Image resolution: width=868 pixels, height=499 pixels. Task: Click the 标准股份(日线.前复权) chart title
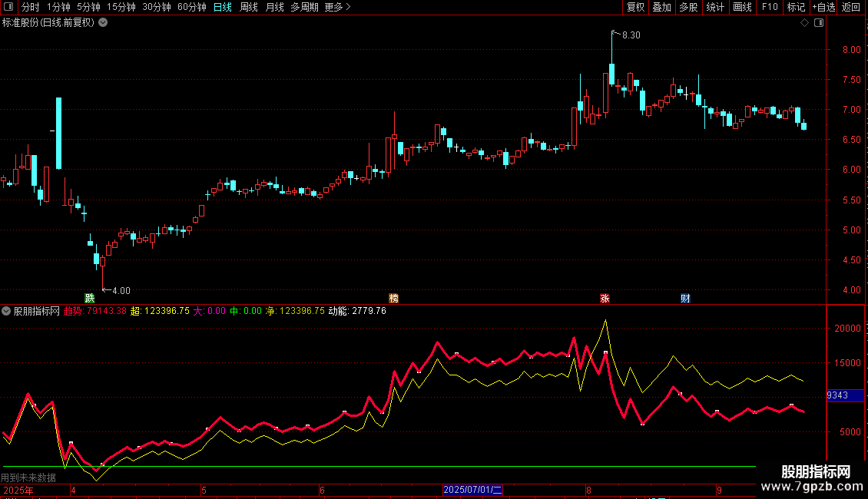(48, 23)
